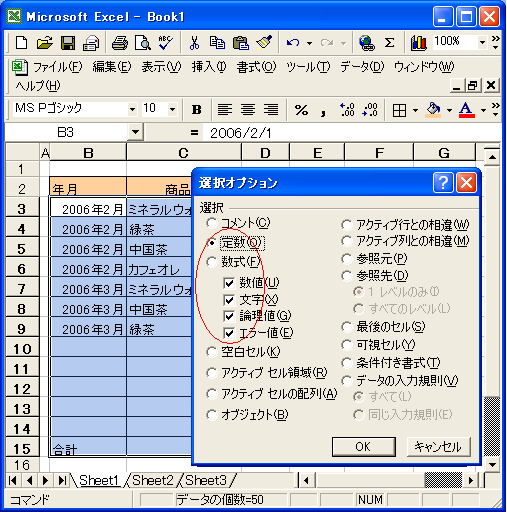Decrease decimal places

click(x=370, y=109)
